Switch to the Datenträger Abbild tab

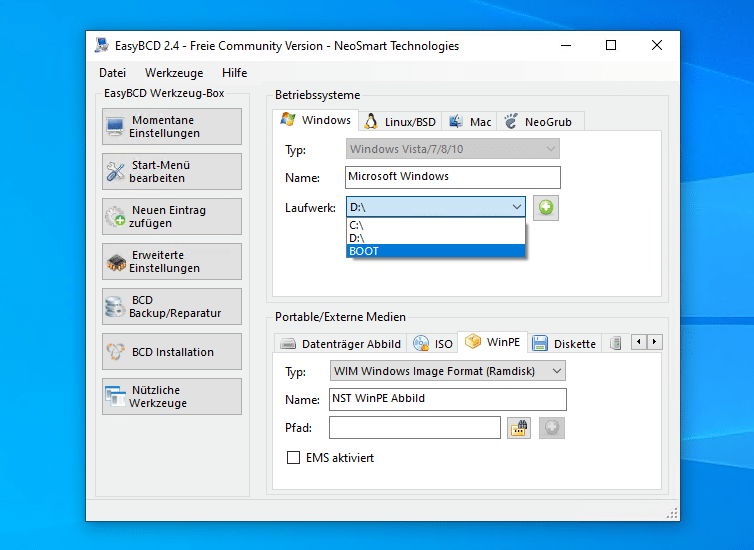point(340,344)
